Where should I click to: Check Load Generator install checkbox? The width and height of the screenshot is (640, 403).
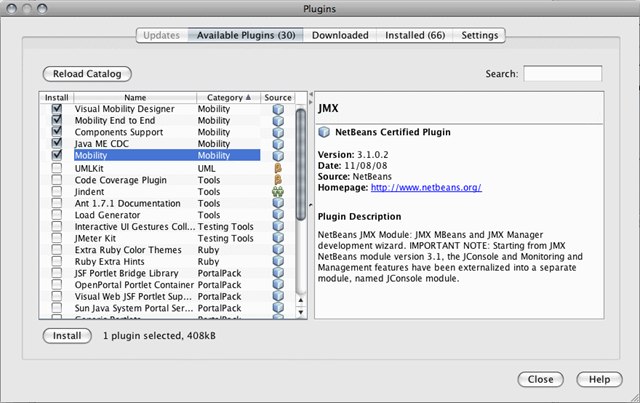[57, 214]
